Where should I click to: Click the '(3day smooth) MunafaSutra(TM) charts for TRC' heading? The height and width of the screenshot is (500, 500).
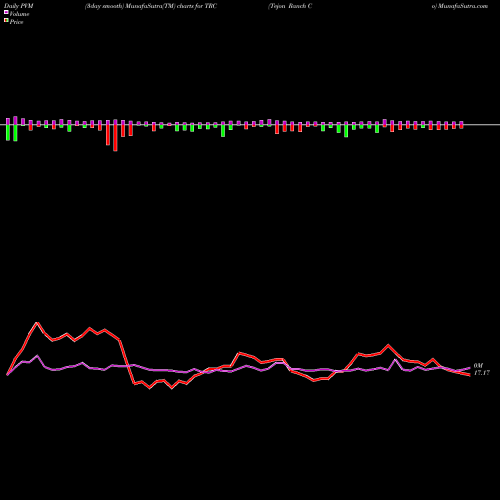coord(151,6)
